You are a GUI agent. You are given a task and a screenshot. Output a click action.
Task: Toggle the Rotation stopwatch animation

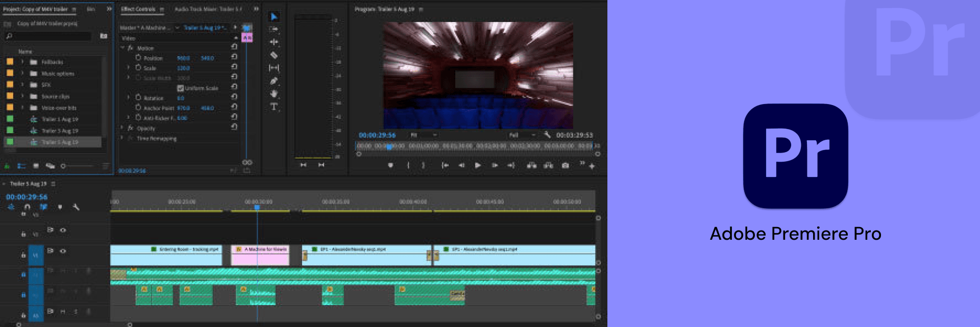point(138,97)
